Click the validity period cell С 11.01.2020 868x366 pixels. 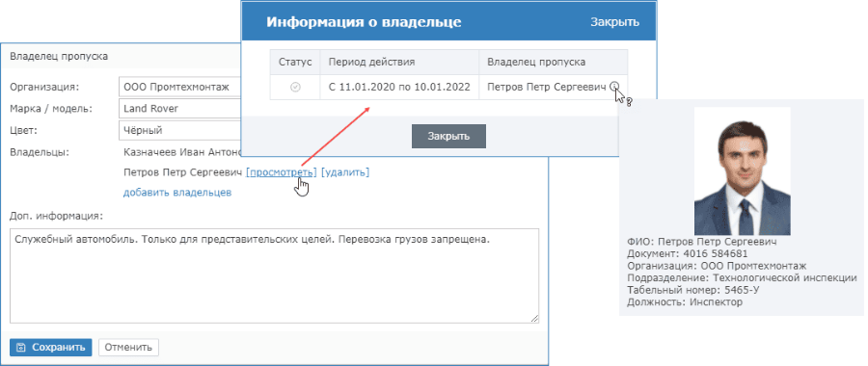[x=399, y=88]
